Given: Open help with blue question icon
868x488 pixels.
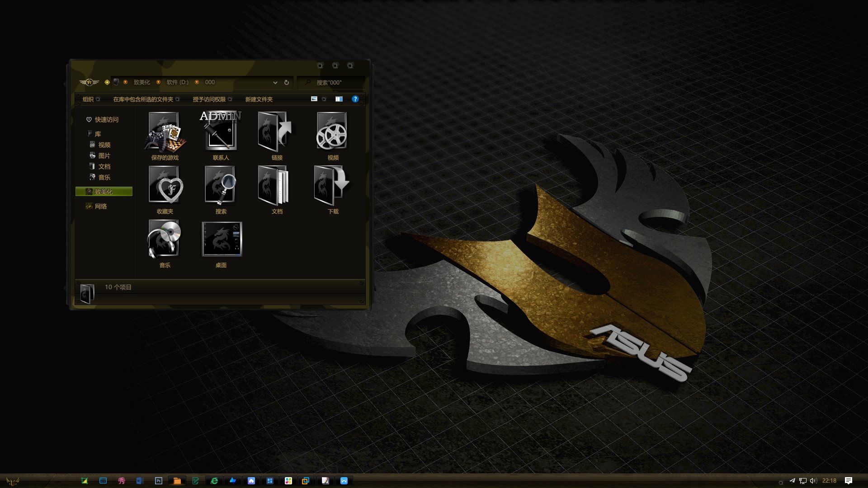Looking at the screenshot, I should coord(355,99).
